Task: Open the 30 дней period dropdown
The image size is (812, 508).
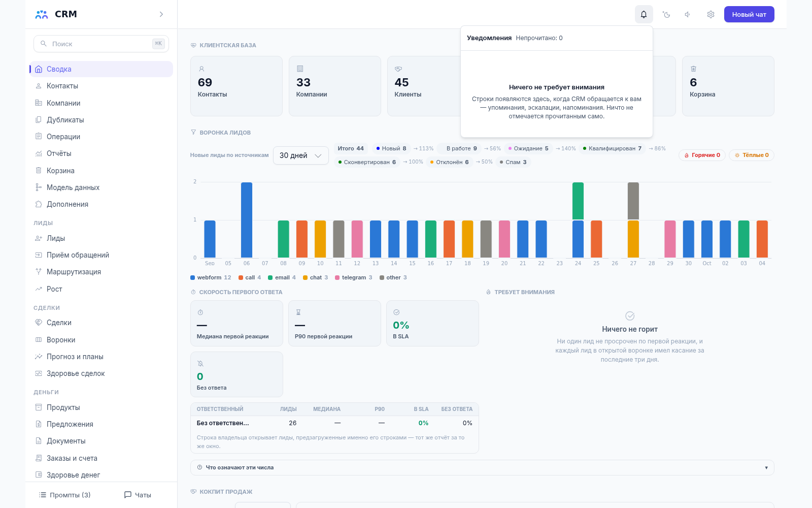Action: 301,155
